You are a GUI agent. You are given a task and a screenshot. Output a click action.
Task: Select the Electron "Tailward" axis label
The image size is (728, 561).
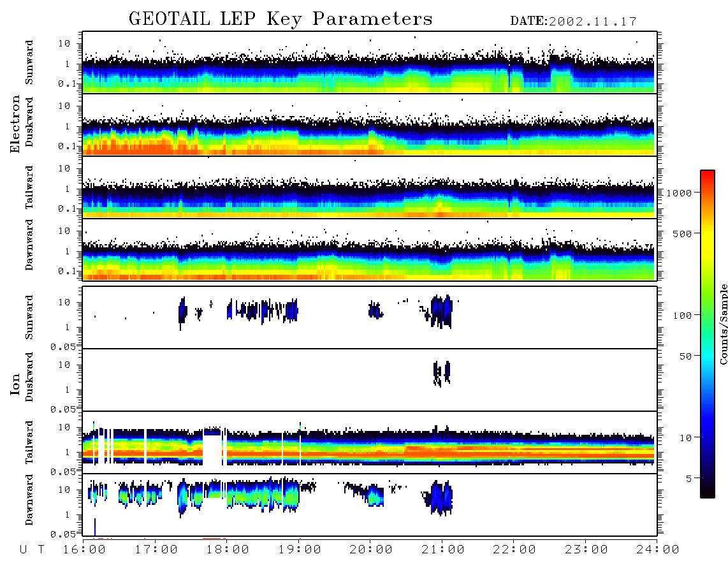point(29,187)
